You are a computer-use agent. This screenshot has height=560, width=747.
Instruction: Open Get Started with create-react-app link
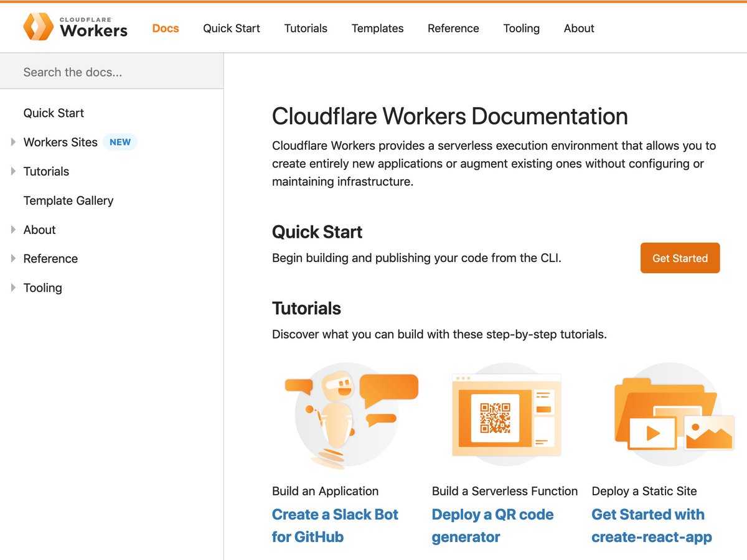pyautogui.click(x=652, y=525)
